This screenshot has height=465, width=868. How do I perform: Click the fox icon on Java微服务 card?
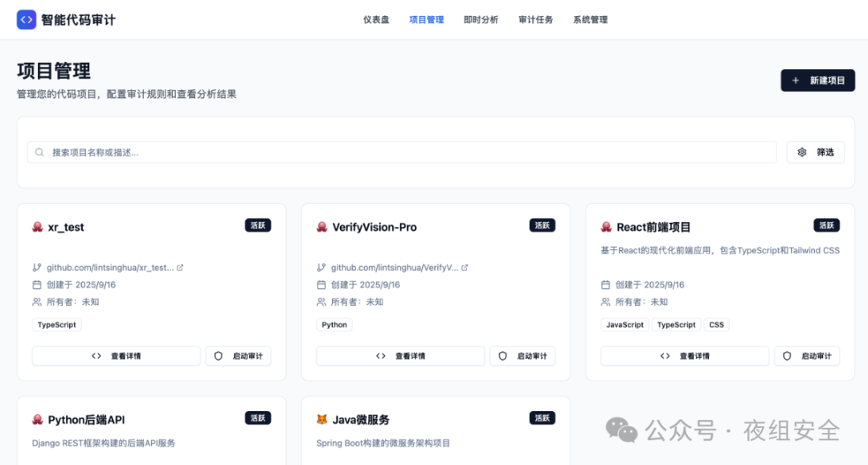tap(323, 419)
